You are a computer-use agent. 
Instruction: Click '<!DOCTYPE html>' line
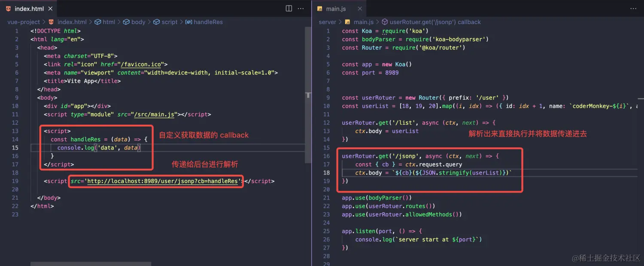tap(55, 31)
